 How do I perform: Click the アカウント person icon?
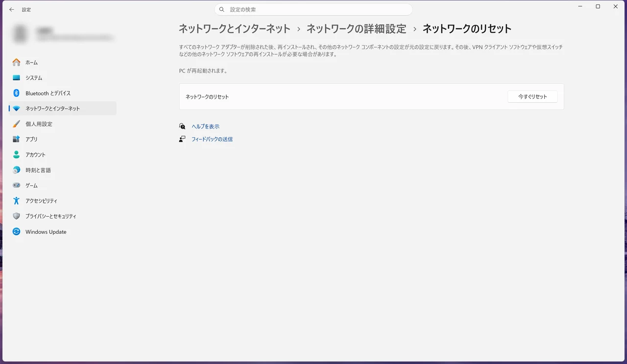point(17,155)
